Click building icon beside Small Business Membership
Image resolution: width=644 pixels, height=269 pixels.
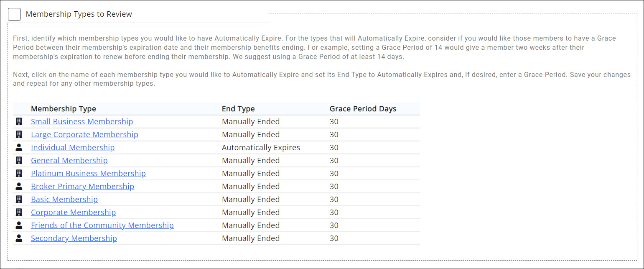coord(18,122)
